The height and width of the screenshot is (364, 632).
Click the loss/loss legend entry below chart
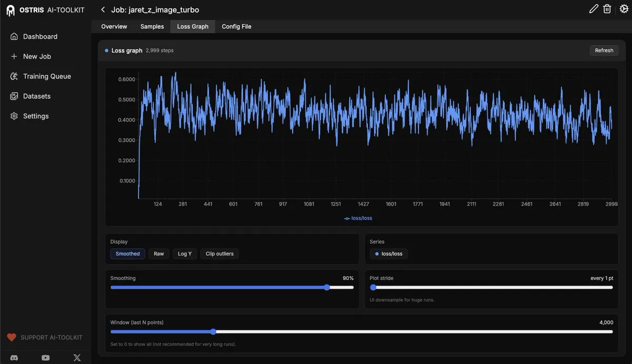358,218
